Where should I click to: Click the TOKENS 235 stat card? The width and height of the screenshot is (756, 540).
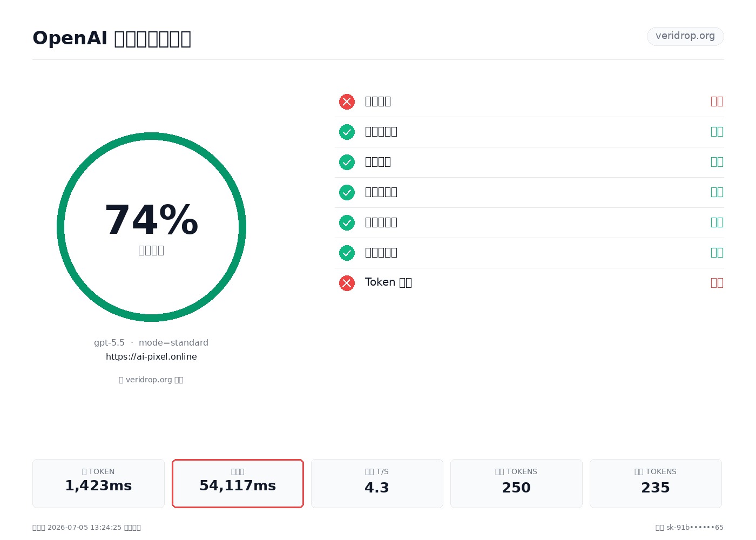[x=656, y=483]
